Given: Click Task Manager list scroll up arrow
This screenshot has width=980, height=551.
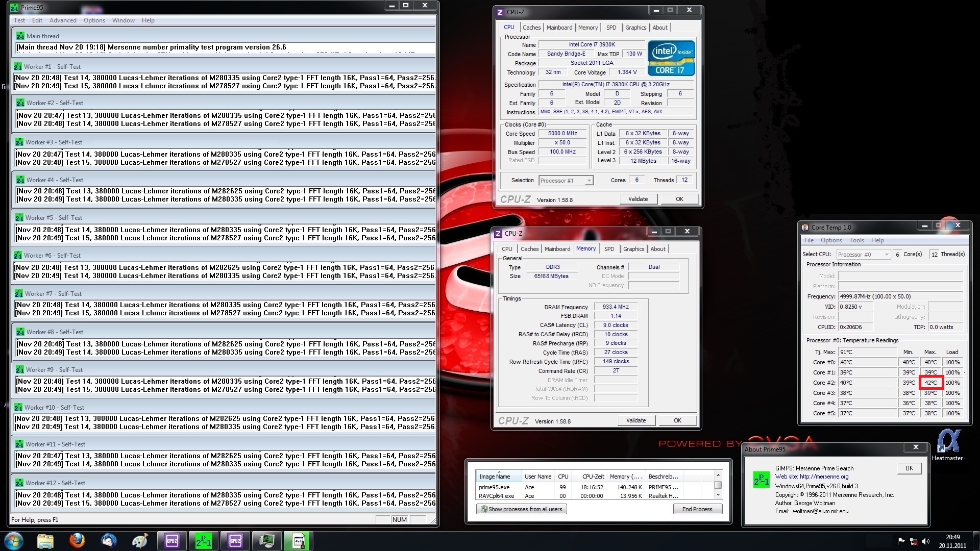Looking at the screenshot, I should click(x=718, y=475).
